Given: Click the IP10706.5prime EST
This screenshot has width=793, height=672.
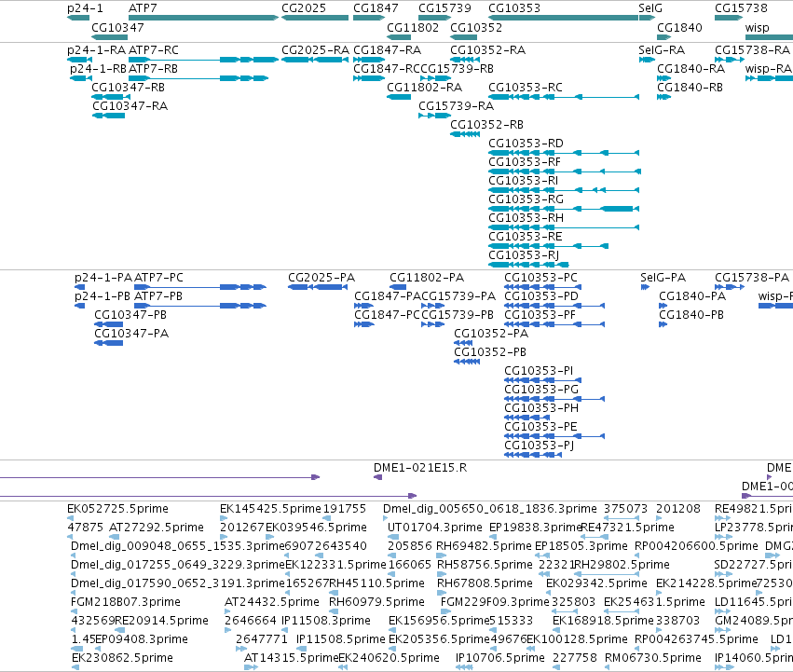Looking at the screenshot, I should coord(464,667).
